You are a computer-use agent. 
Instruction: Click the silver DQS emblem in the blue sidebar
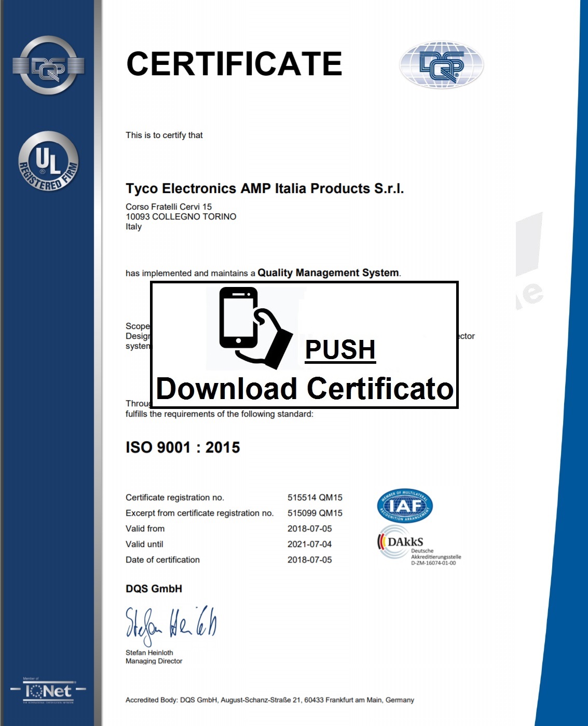[x=48, y=66]
